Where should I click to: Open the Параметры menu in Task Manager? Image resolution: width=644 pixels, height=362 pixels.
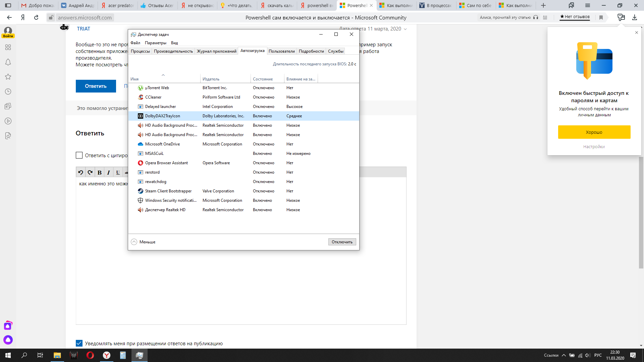point(155,43)
